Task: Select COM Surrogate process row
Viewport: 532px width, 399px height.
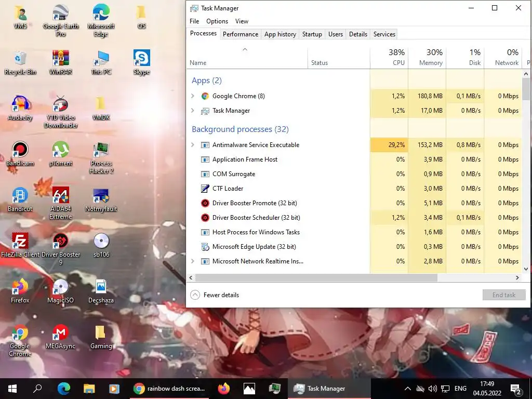Action: point(354,174)
